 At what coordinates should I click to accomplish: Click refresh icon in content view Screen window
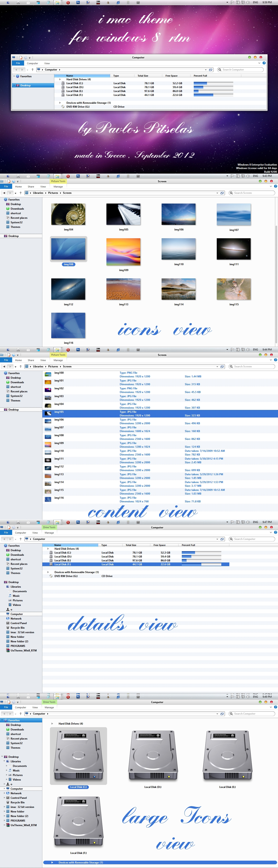click(x=222, y=367)
